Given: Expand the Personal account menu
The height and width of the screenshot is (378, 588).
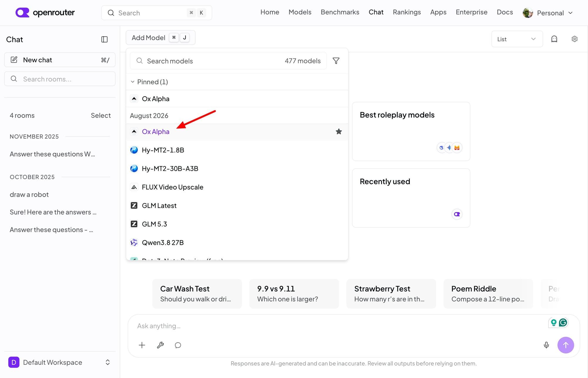Looking at the screenshot, I should tap(548, 13).
